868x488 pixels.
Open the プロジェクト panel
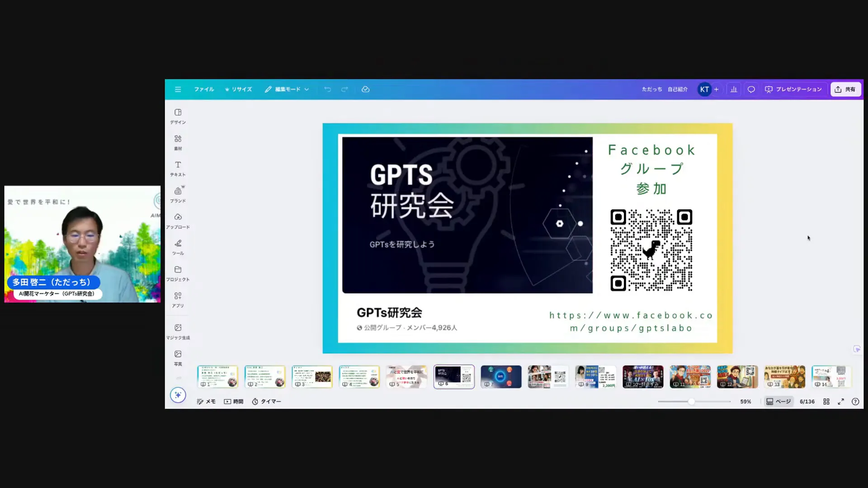(x=178, y=273)
